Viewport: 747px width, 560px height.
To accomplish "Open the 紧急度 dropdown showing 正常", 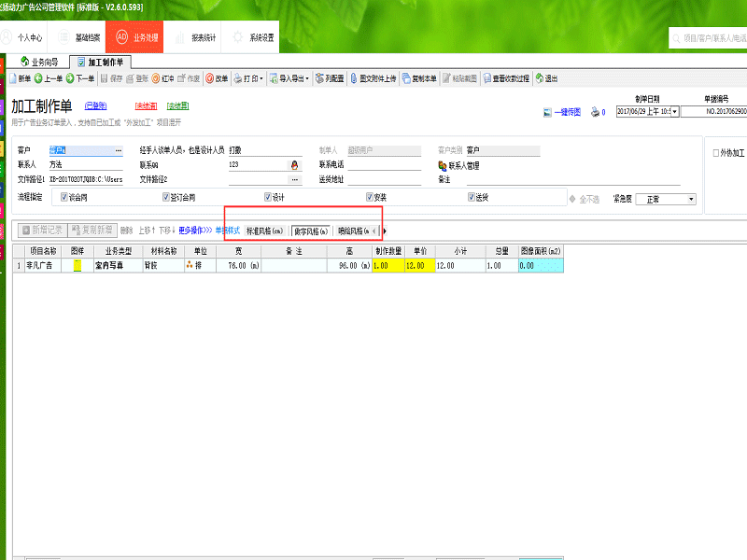I will click(x=691, y=199).
